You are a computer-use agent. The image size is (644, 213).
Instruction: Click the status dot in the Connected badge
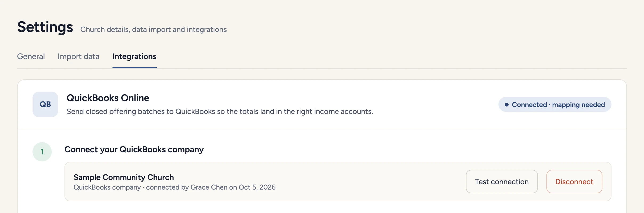[x=507, y=105]
